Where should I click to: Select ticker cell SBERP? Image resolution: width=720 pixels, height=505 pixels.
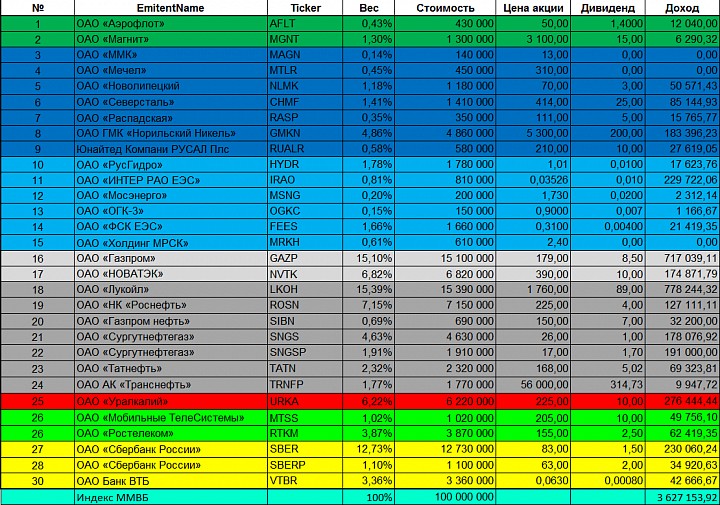click(305, 465)
